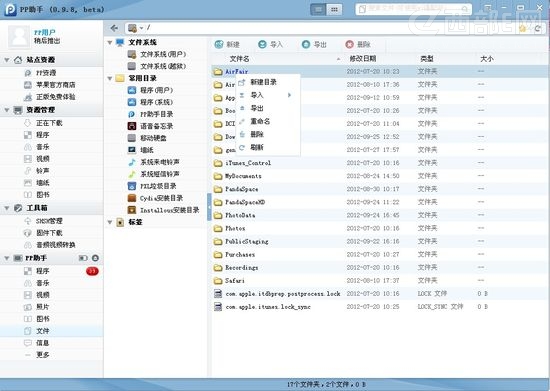Screen dimensions: 550x391
Task: Open 墙纸 under 资源管理 in left sidebar
Action: [42, 183]
